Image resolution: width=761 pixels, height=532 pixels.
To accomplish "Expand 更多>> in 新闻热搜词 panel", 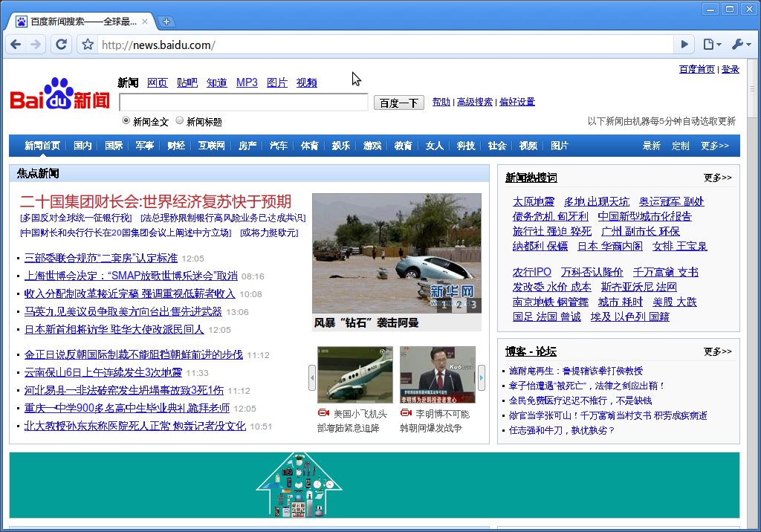I will coord(718,178).
